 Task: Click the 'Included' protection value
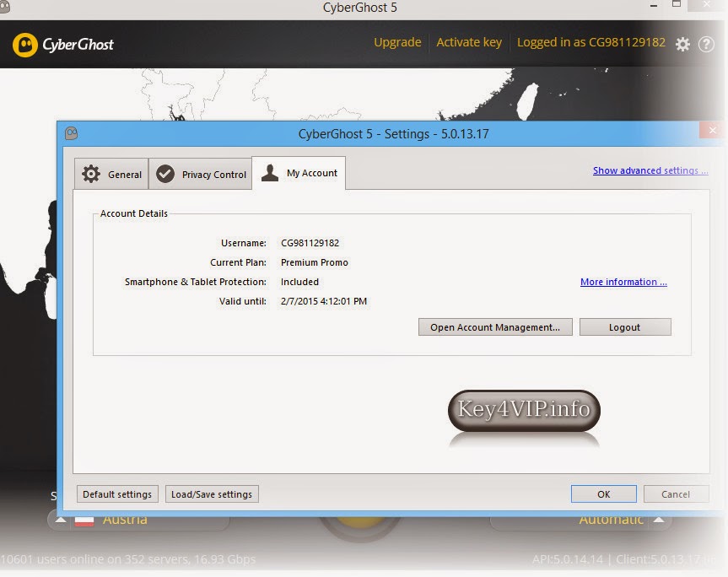point(299,282)
